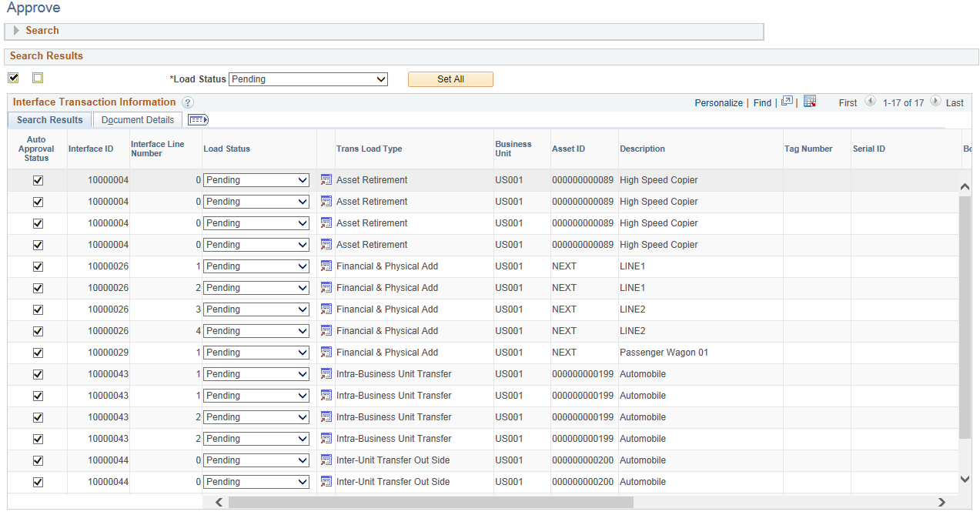
Task: Click the select all checkmark icon
Action: pyautogui.click(x=13, y=78)
